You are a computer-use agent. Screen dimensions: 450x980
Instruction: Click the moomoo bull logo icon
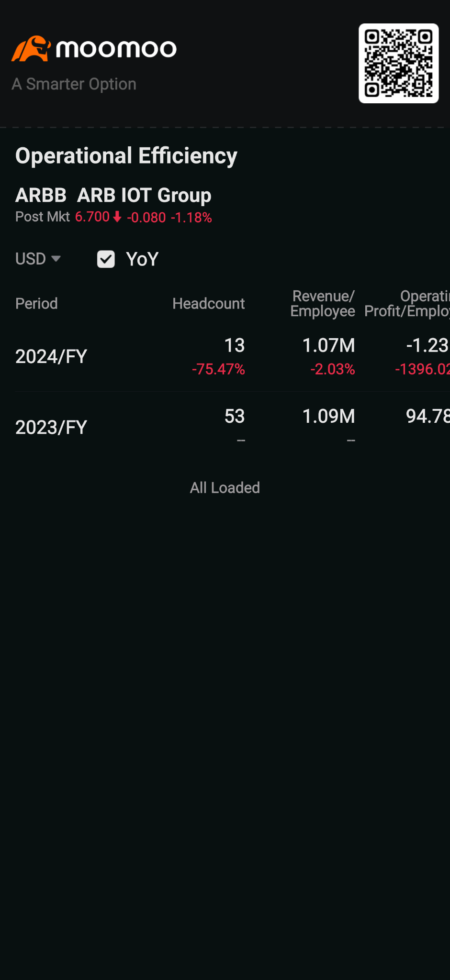point(31,48)
